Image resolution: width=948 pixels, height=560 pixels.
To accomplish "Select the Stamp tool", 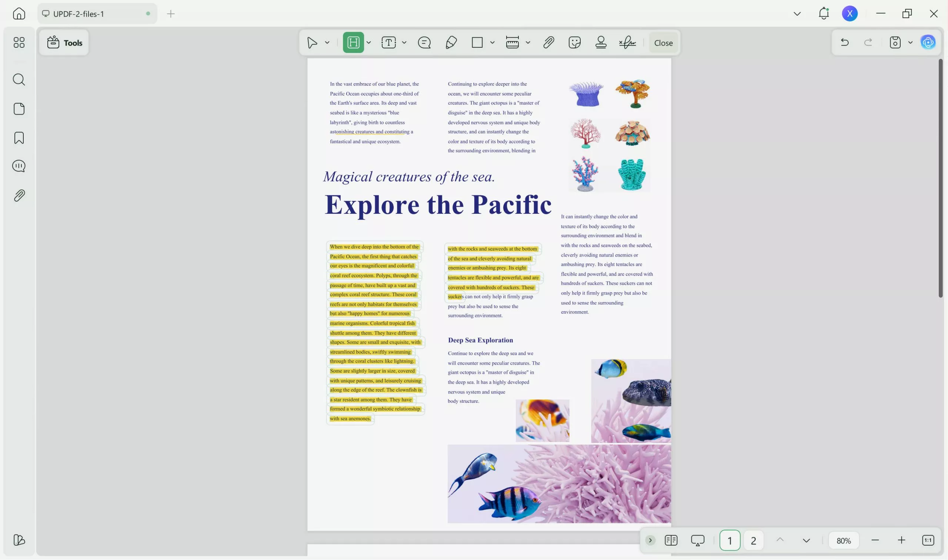I will (x=601, y=43).
